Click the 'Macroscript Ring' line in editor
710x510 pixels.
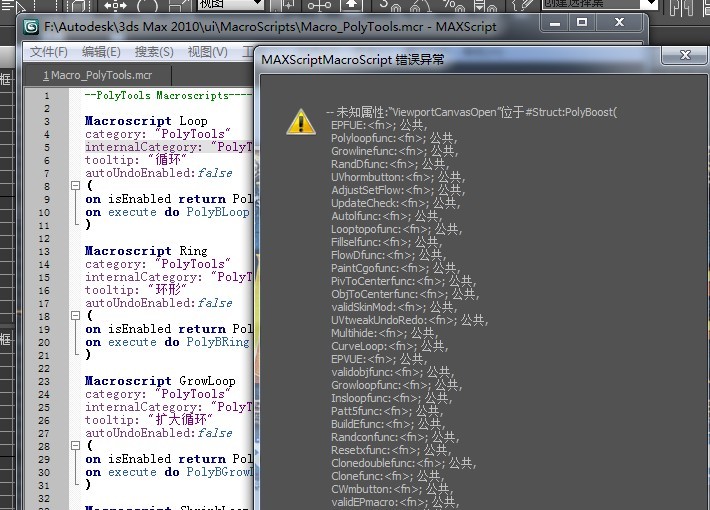146,251
